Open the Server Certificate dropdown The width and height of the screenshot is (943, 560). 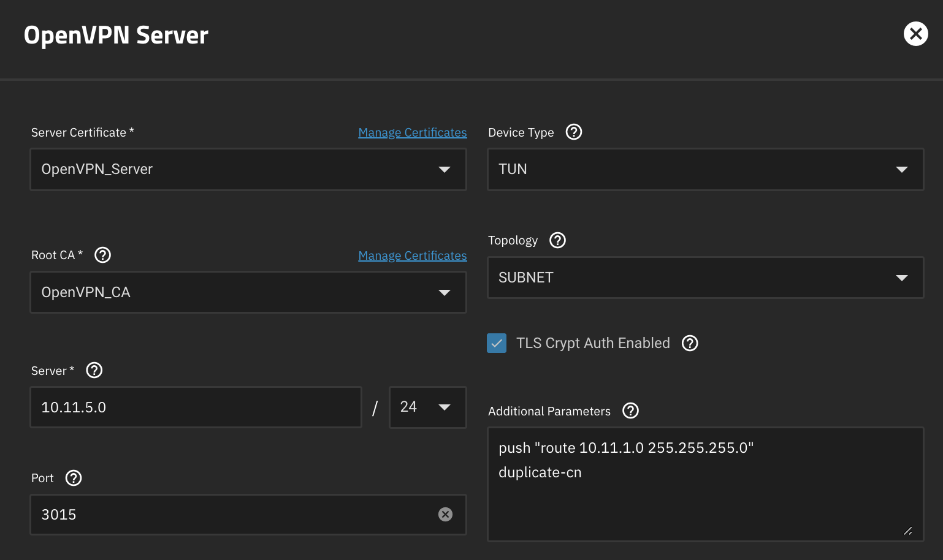248,170
